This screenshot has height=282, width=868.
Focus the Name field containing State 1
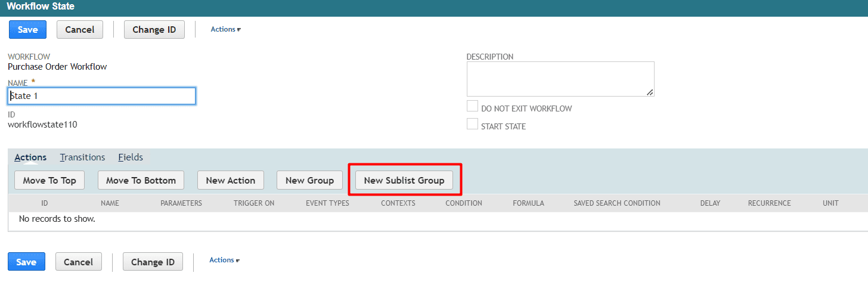click(102, 96)
